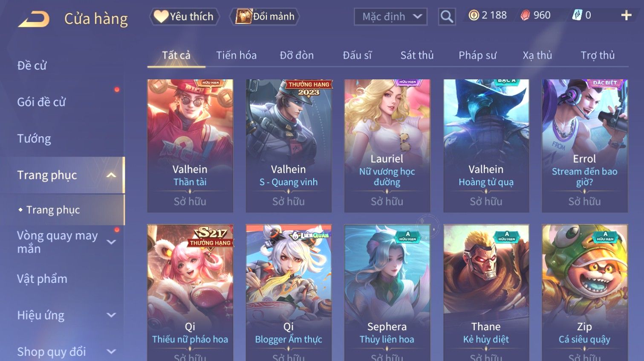Click the red gem balance icon

pos(525,15)
